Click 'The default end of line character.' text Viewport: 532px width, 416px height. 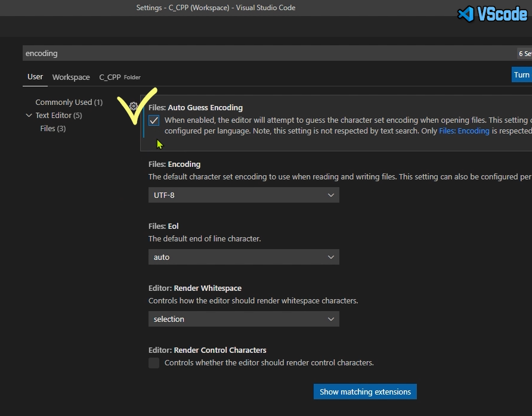pos(205,238)
